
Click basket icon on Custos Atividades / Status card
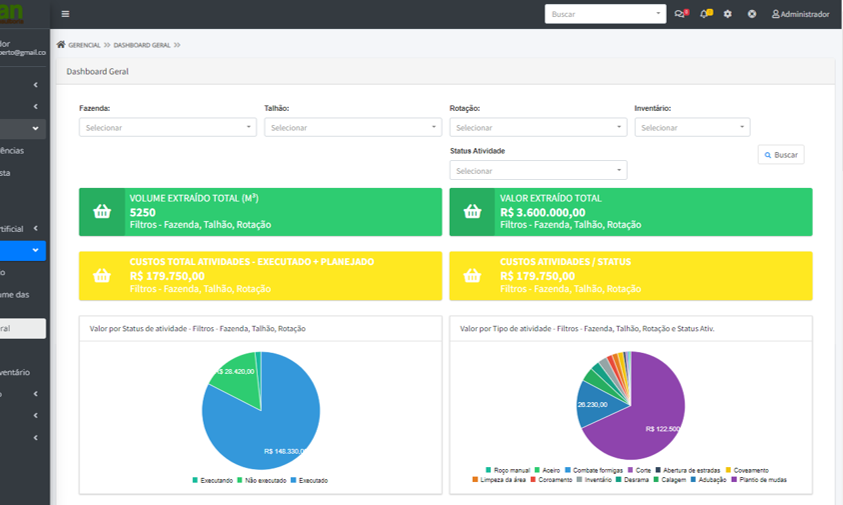point(472,276)
